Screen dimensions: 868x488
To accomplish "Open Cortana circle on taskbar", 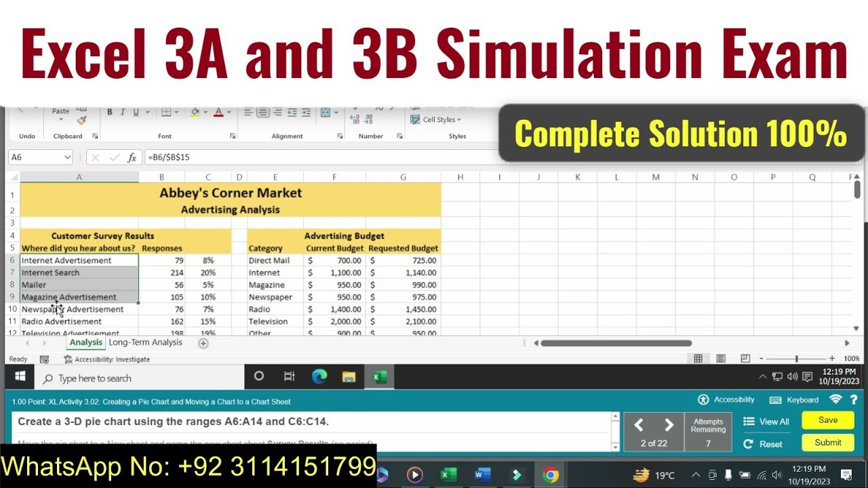I will coord(259,377).
